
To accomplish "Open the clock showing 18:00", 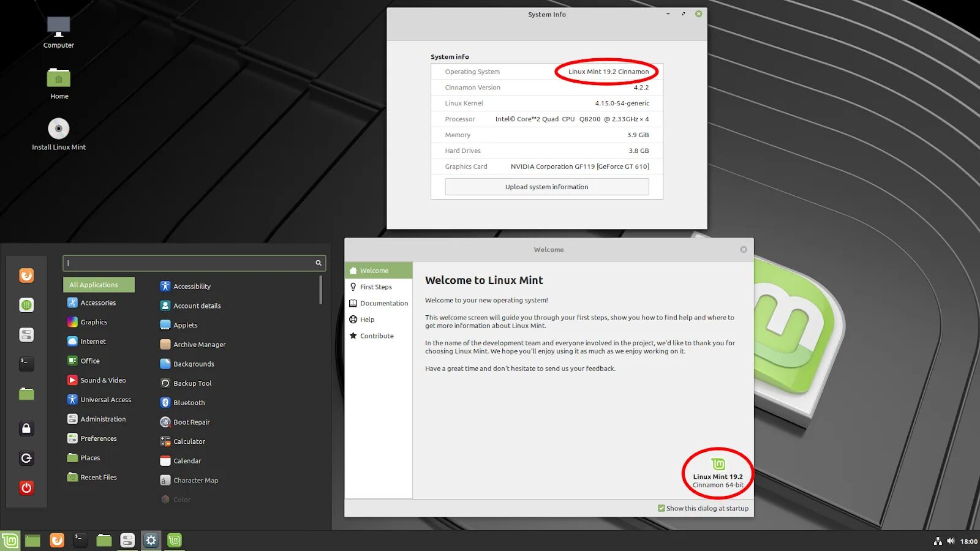I will tap(969, 541).
